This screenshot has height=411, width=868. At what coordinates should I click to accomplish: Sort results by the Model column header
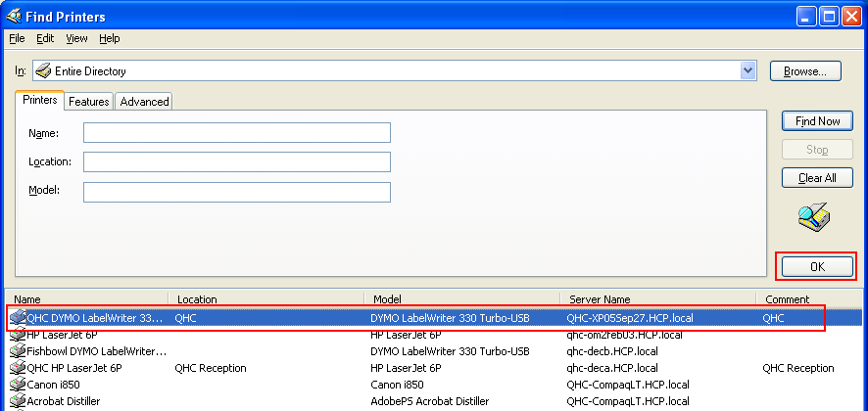tap(462, 298)
